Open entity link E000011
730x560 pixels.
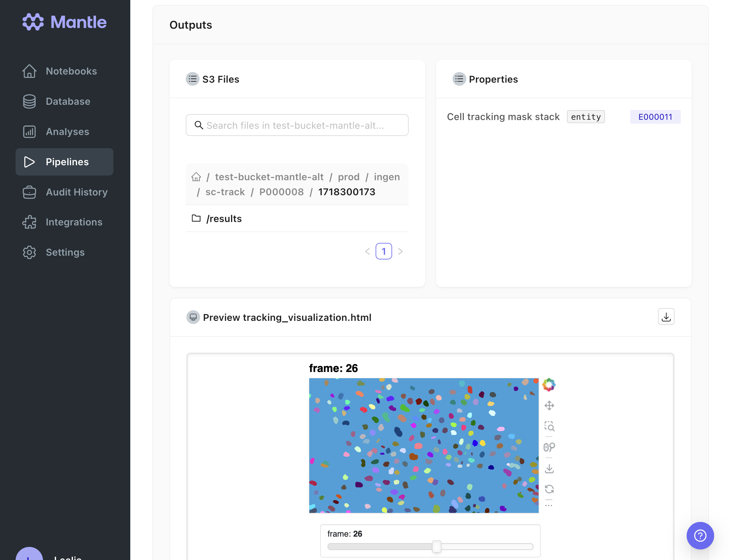[655, 117]
